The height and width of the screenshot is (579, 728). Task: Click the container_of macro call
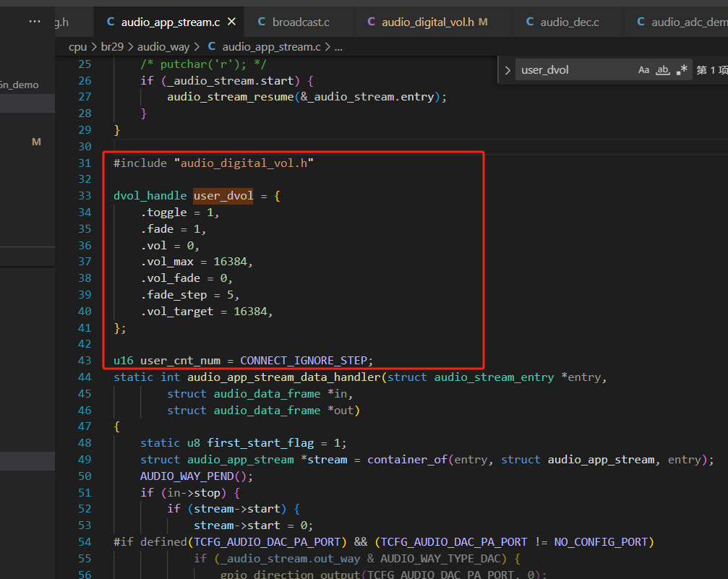click(x=408, y=460)
